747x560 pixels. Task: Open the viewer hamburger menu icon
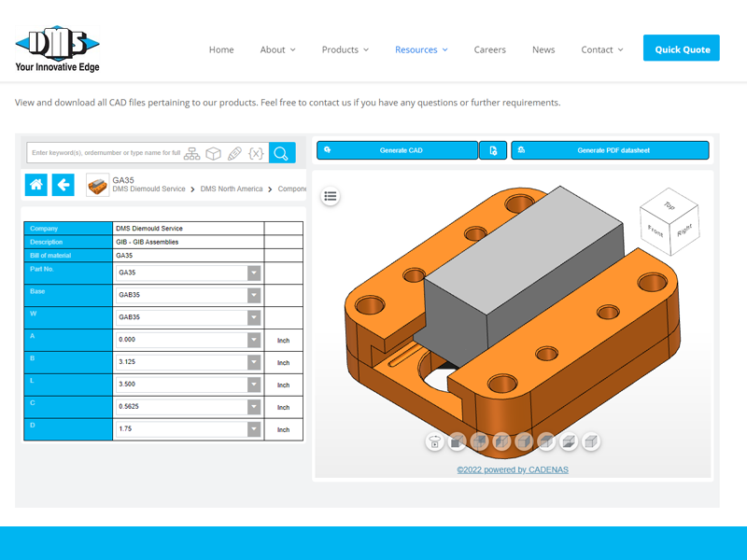(331, 196)
